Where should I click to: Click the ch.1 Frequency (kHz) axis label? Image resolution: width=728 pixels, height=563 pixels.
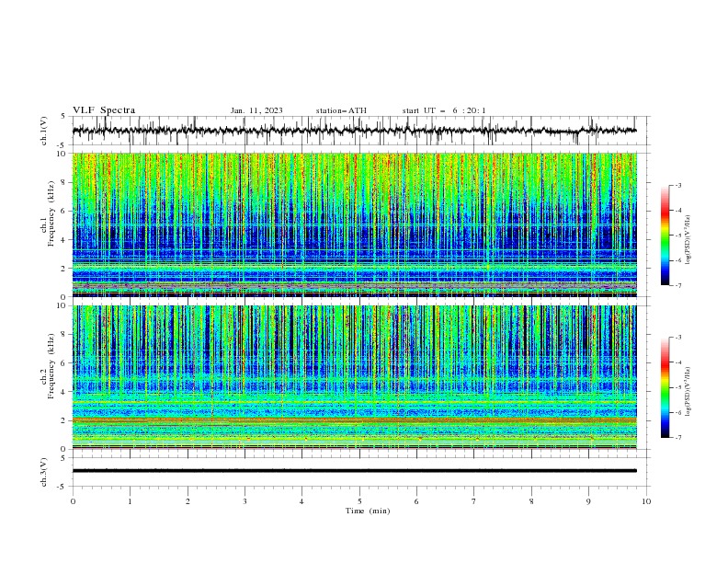48,224
